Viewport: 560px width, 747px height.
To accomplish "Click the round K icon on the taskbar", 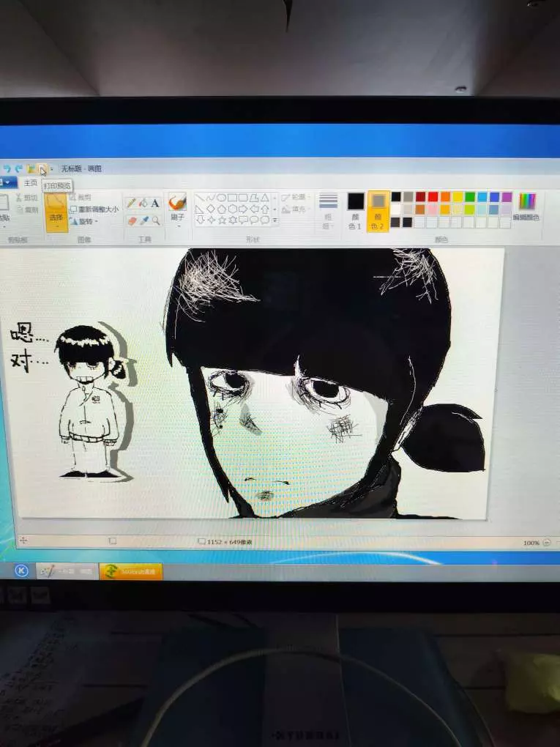I will click(21, 571).
